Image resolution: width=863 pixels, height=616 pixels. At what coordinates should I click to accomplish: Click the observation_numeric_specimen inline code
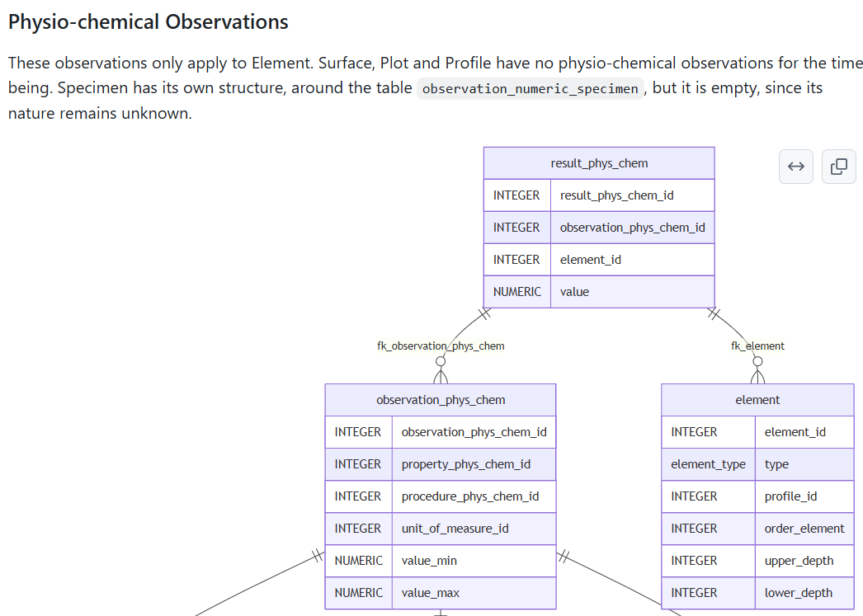pyautogui.click(x=531, y=89)
